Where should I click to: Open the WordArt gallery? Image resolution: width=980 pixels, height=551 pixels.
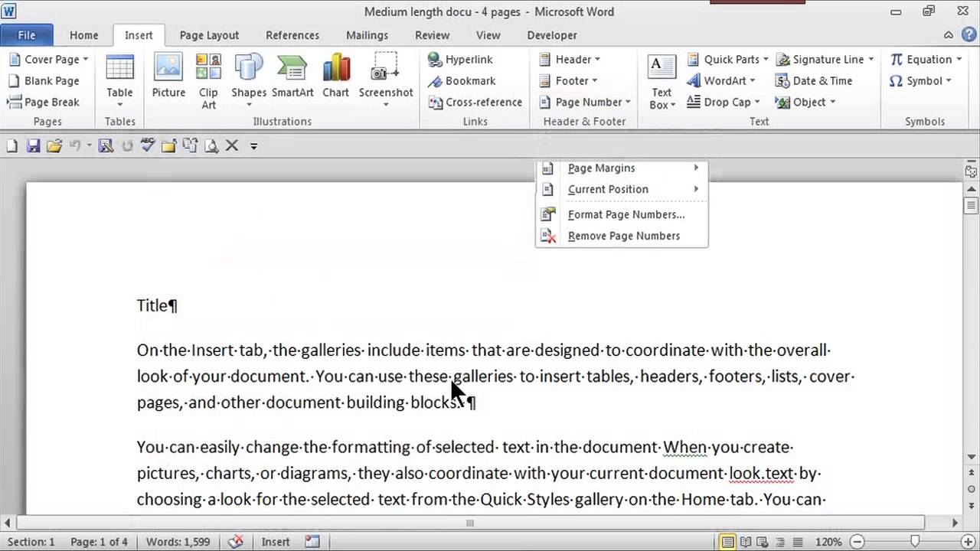[720, 80]
